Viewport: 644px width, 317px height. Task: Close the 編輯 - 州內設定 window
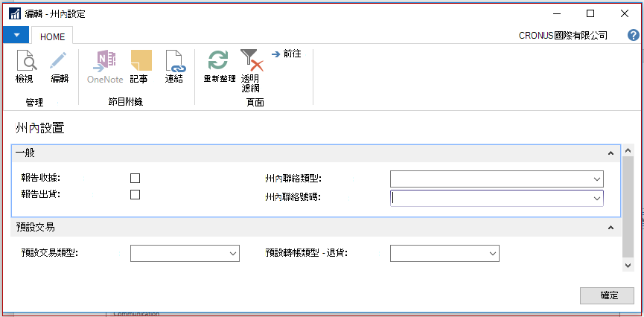pyautogui.click(x=625, y=13)
